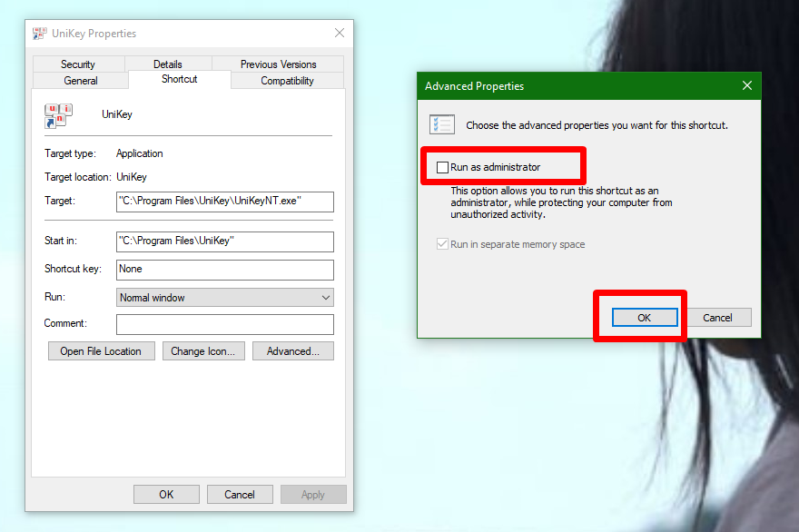Viewport: 799px width, 532px height.
Task: Select the Previous Versions tab
Action: (x=278, y=64)
